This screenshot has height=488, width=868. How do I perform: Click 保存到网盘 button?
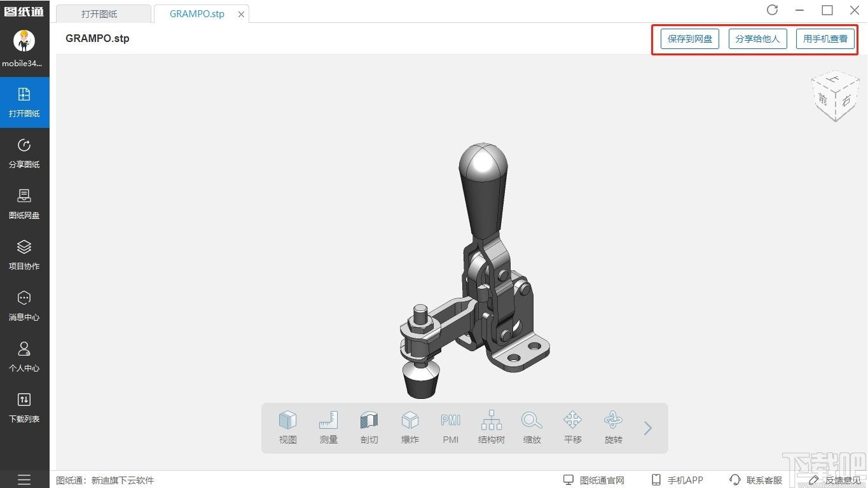click(x=690, y=39)
